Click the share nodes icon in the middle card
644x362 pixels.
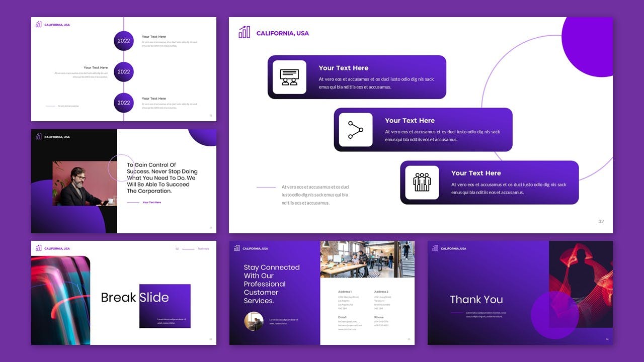click(x=356, y=130)
